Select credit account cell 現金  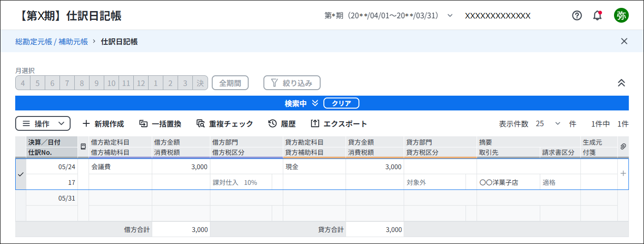pos(314,167)
